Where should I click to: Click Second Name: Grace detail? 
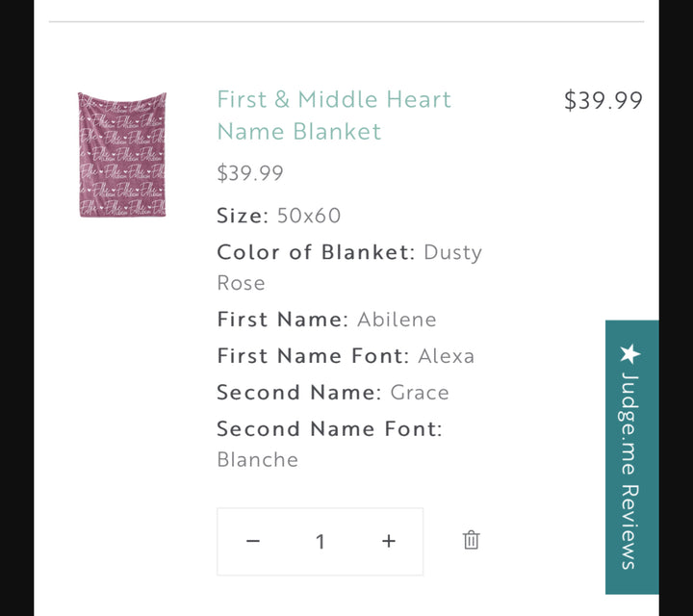[x=333, y=393]
